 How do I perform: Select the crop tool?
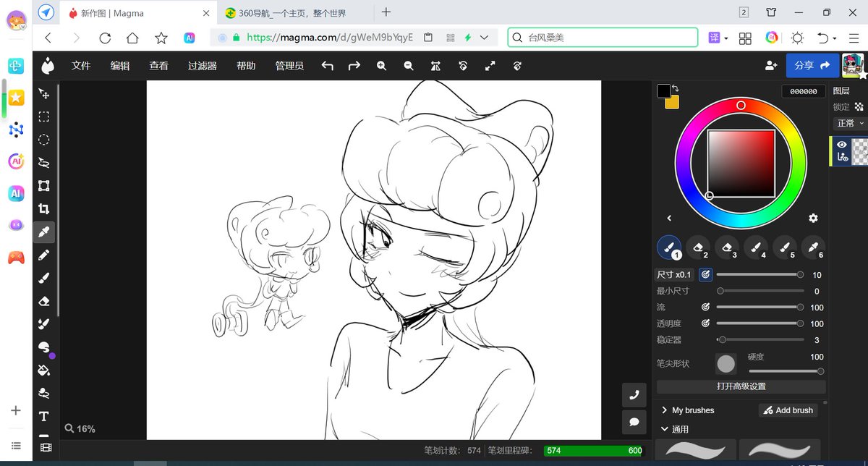pos(44,209)
